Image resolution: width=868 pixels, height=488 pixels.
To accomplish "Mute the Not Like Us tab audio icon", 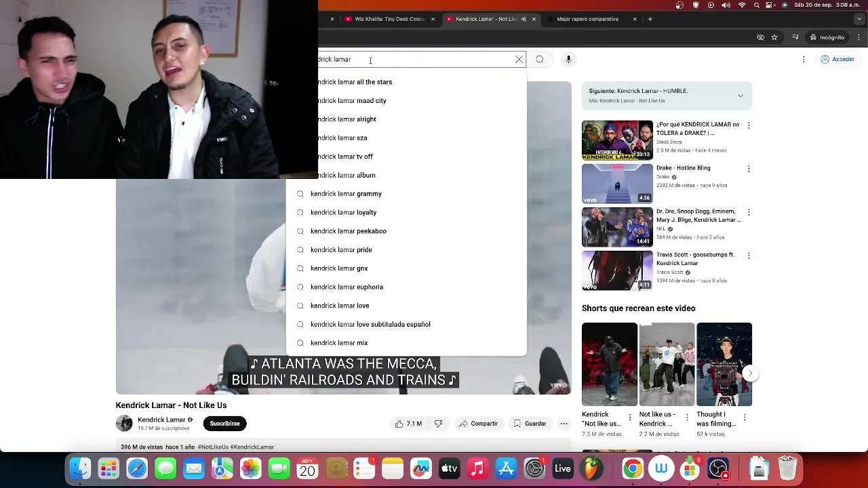I will tap(524, 19).
